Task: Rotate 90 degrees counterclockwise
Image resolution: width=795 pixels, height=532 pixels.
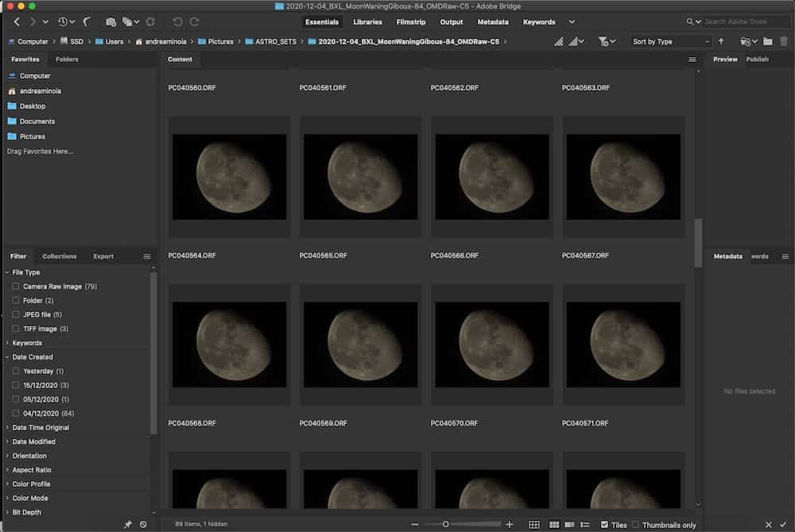Action: point(177,21)
